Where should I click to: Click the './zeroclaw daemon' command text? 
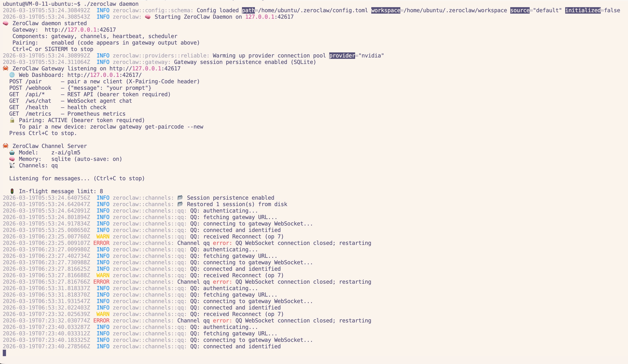pyautogui.click(x=111, y=4)
